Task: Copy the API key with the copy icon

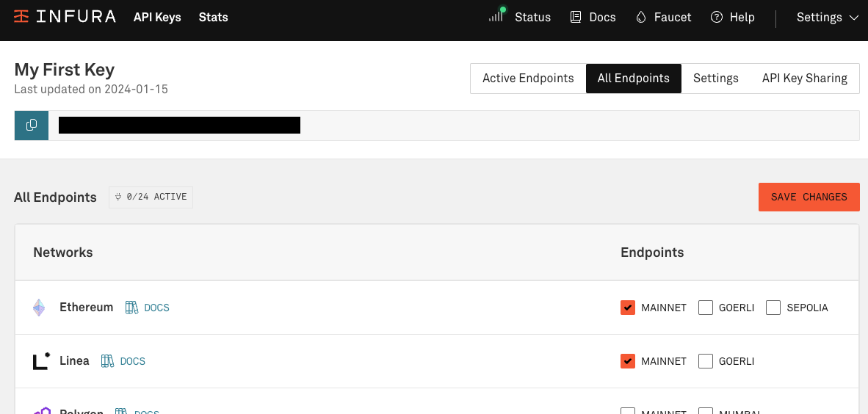Action: tap(32, 125)
